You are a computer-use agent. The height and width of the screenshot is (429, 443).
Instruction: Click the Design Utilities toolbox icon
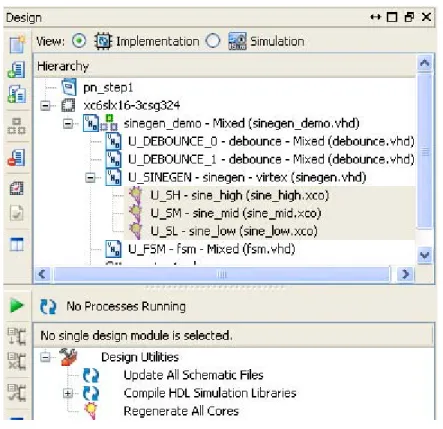pos(69,357)
